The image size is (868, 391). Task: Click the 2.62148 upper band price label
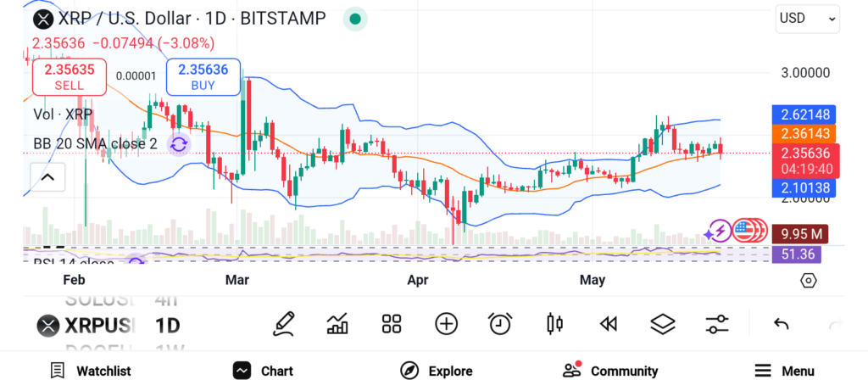(x=804, y=115)
